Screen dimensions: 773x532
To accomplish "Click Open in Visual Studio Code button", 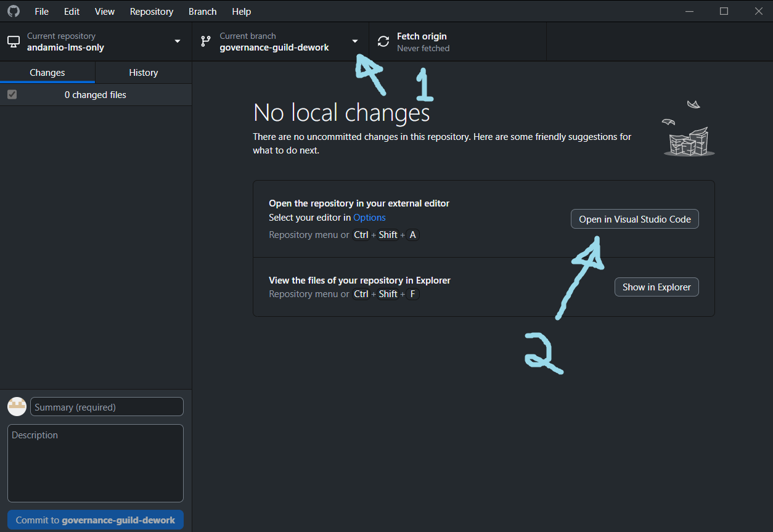I will pos(634,219).
